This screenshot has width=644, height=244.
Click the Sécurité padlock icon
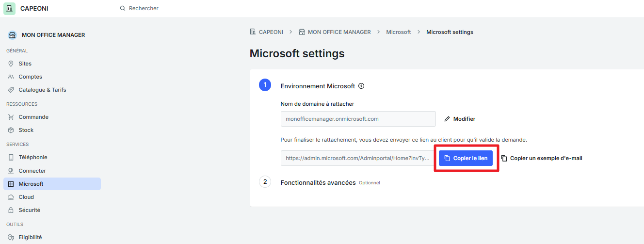11,210
